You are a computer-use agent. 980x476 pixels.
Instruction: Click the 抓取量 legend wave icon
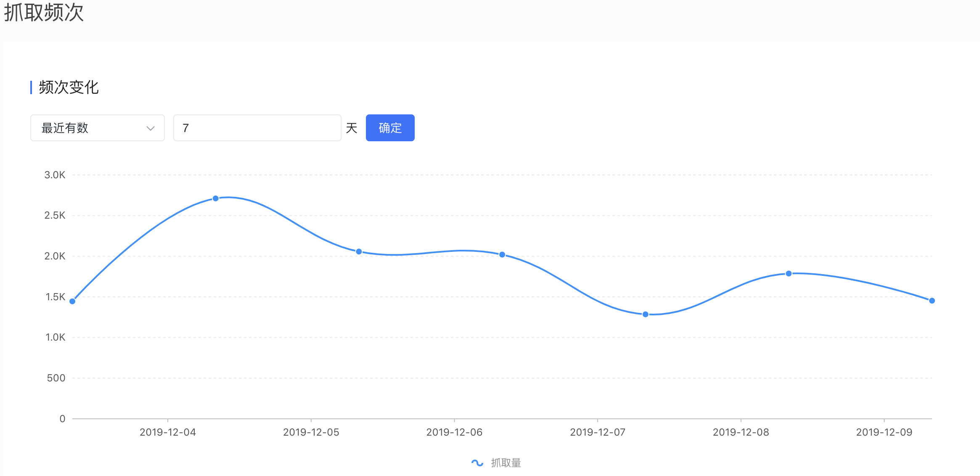pos(477,463)
